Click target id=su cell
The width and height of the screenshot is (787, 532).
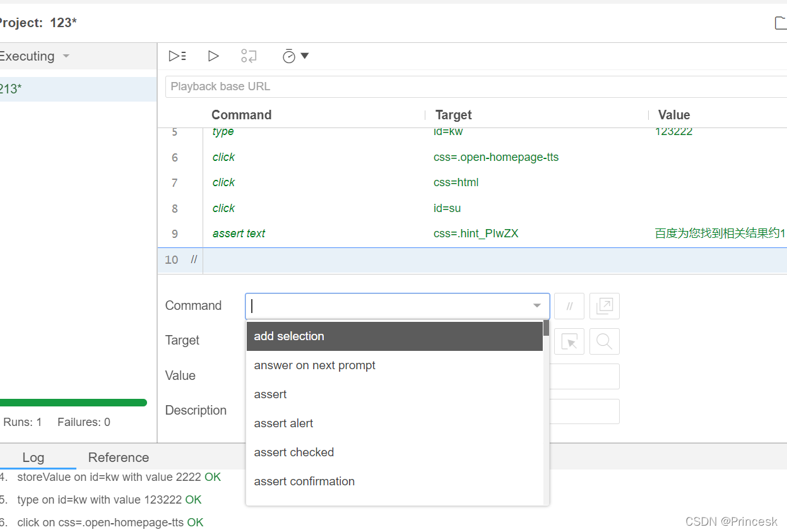[447, 208]
